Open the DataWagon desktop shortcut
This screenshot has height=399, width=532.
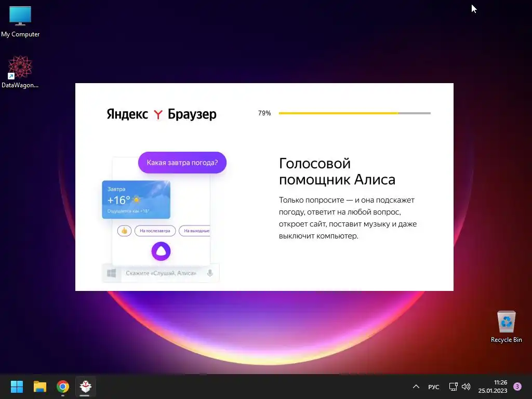coord(20,72)
